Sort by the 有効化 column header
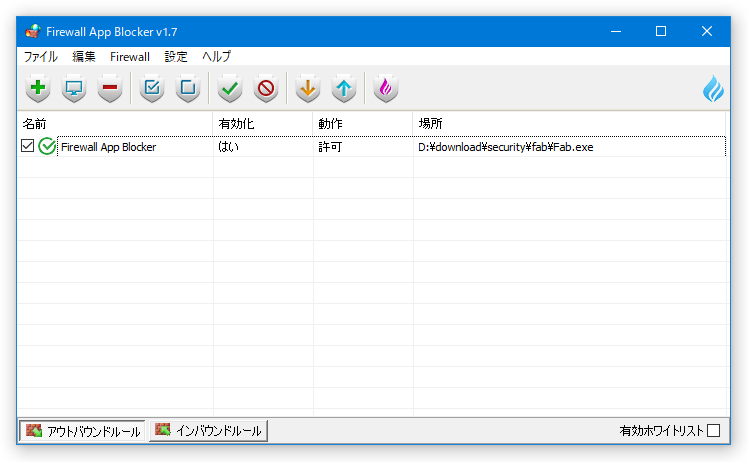 [x=262, y=124]
